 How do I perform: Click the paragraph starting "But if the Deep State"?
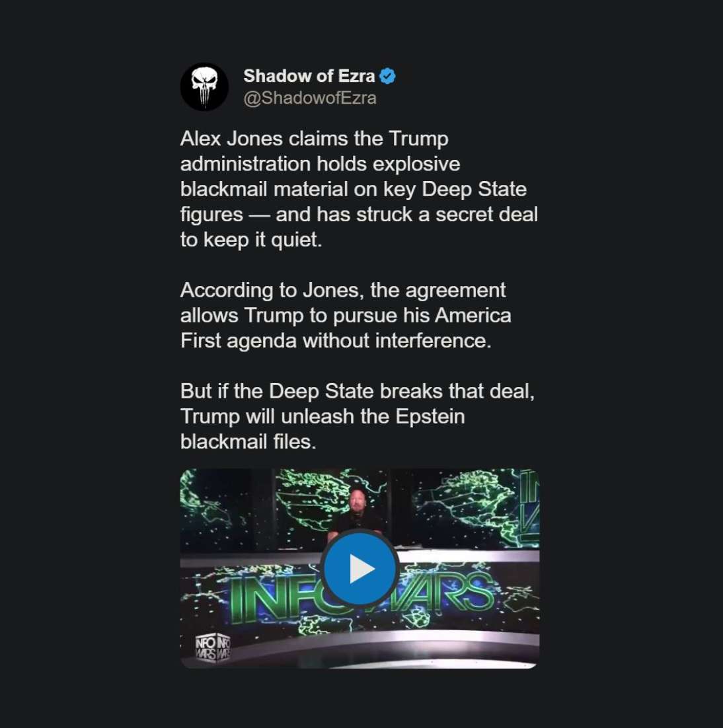click(x=357, y=416)
